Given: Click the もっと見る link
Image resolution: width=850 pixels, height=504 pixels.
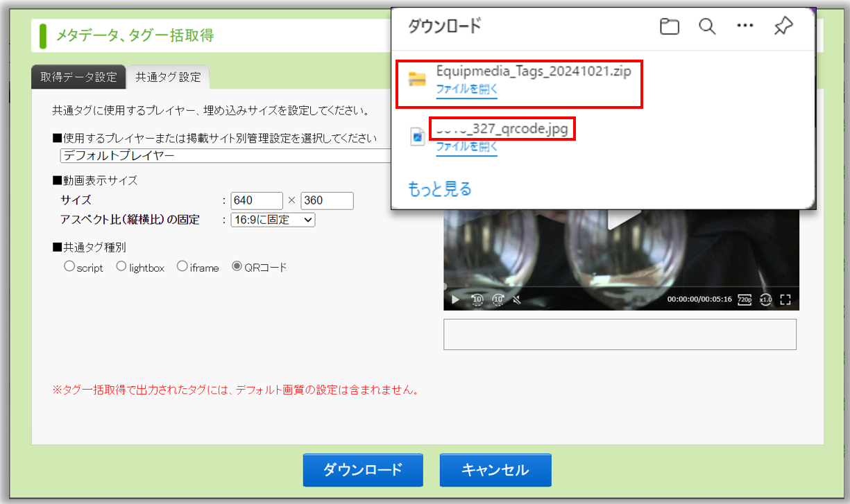Looking at the screenshot, I should [x=439, y=189].
